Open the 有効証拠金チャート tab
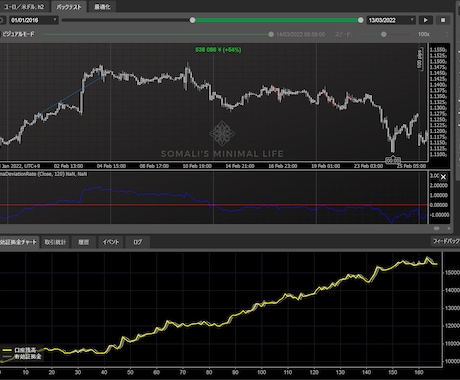This screenshot has width=460, height=380. 19,242
